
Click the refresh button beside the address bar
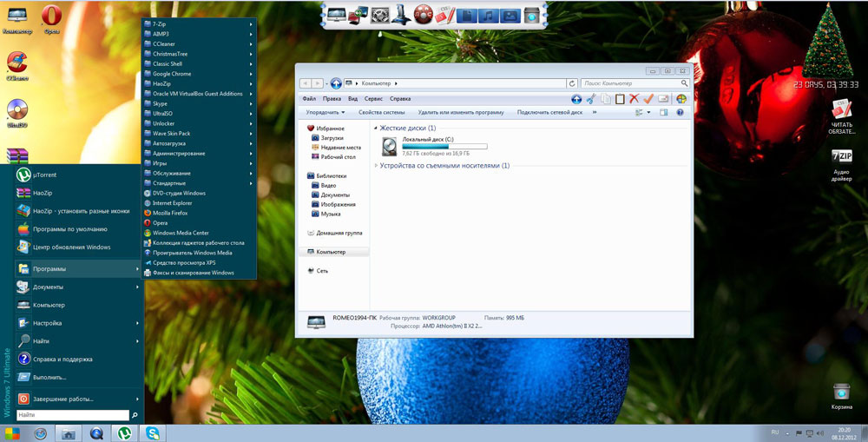571,83
